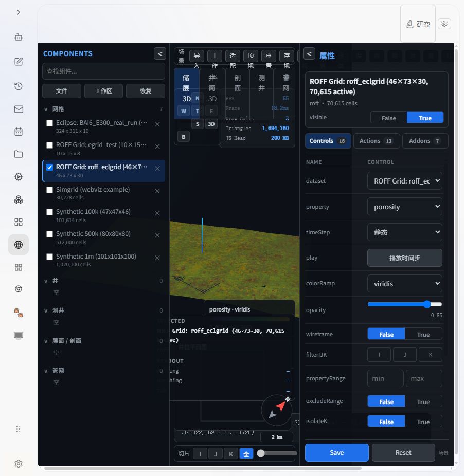This screenshot has height=476, width=464.
Task: Open the dataset dropdown
Action: (x=404, y=181)
